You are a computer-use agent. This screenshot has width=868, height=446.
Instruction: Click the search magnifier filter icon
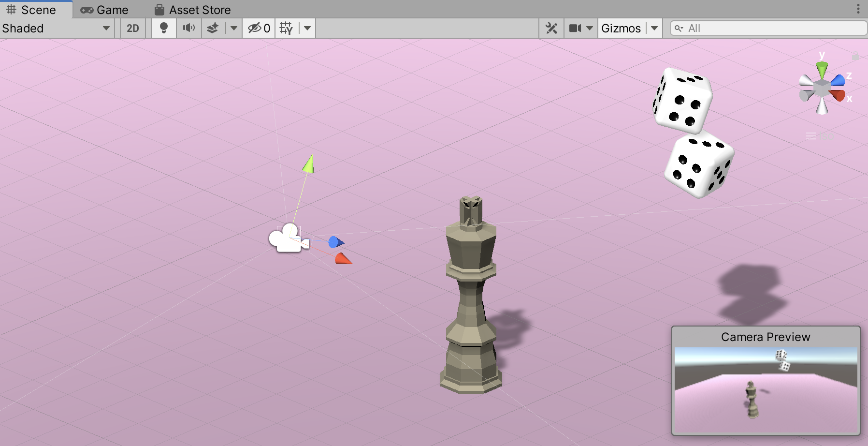[679, 28]
